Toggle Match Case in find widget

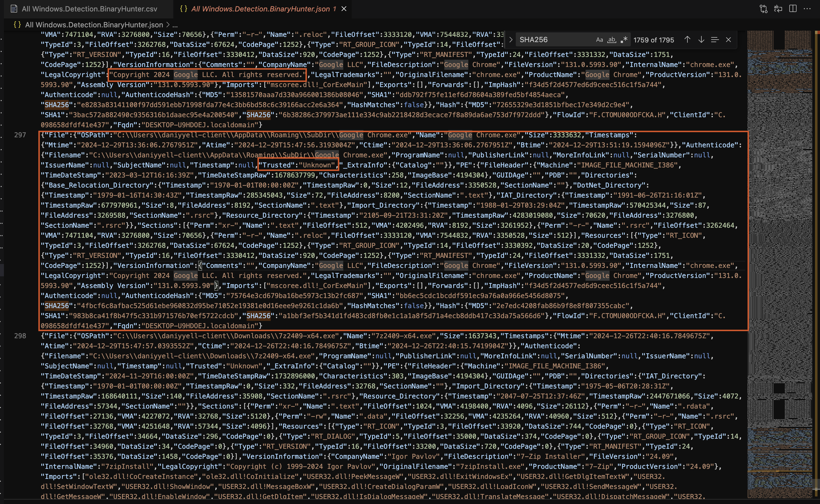pyautogui.click(x=599, y=40)
